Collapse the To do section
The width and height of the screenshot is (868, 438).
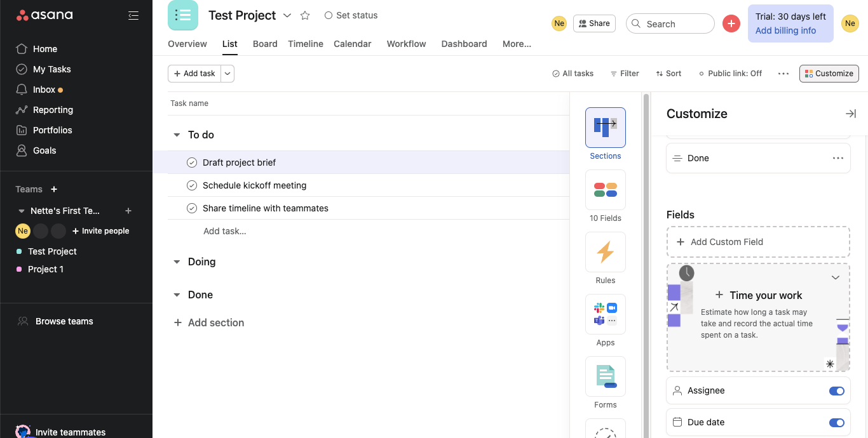tap(177, 135)
